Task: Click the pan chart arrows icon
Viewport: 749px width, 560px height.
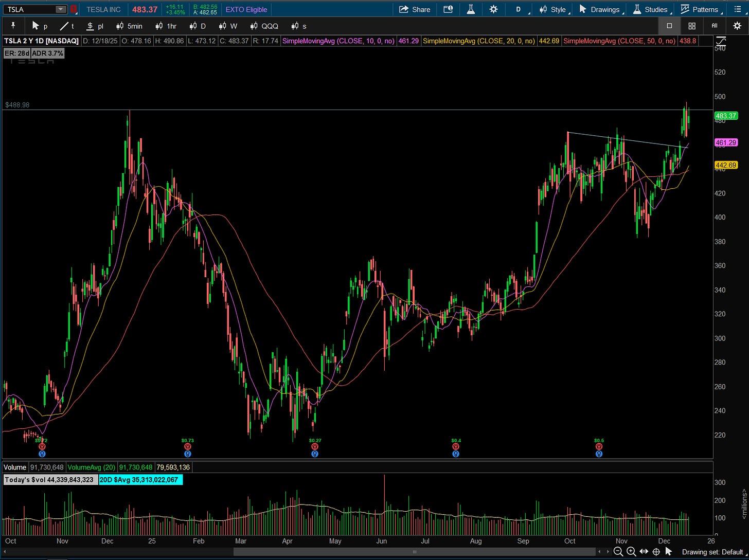Action: coord(644,552)
